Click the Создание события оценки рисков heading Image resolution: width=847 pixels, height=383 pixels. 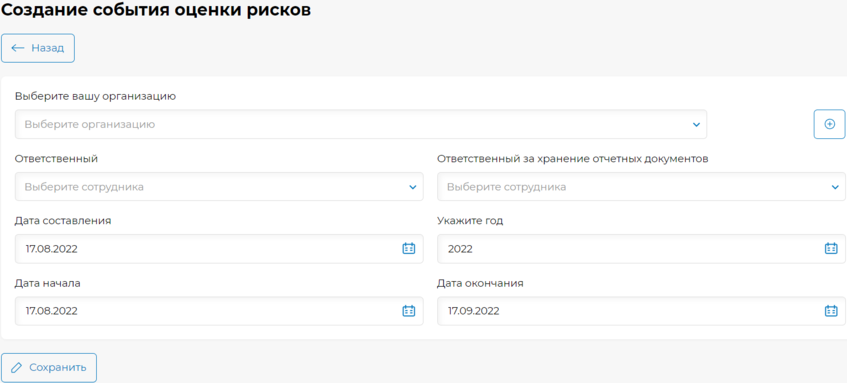[157, 10]
